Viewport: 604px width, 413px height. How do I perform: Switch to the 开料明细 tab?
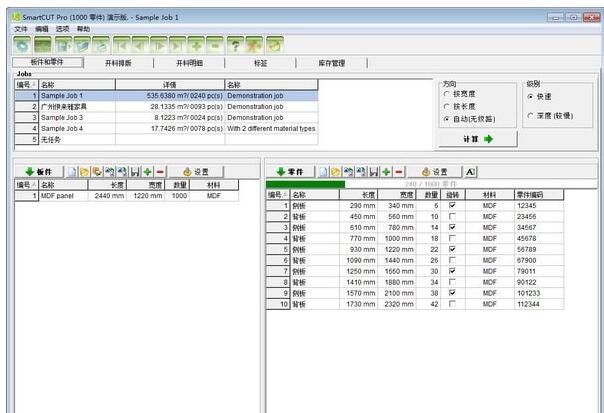pos(190,63)
